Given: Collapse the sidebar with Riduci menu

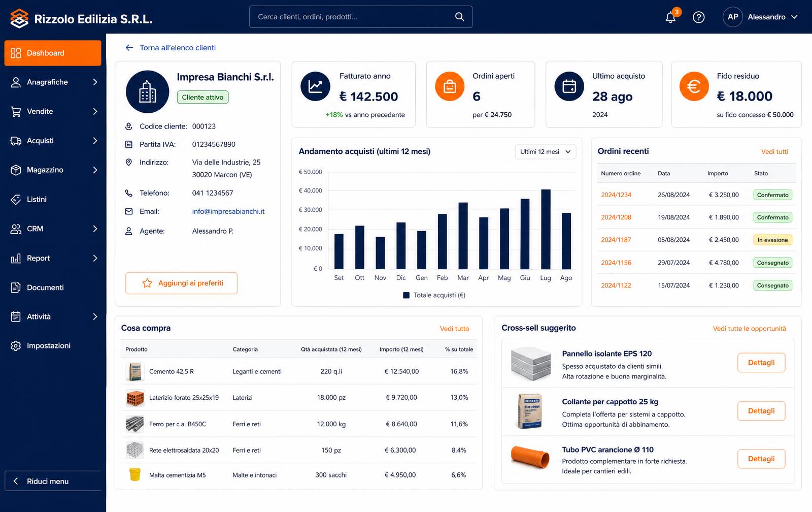Looking at the screenshot, I should click(x=53, y=481).
